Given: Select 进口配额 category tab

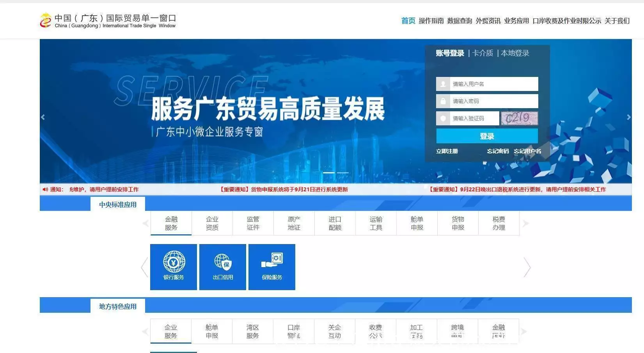Looking at the screenshot, I should pyautogui.click(x=335, y=223).
